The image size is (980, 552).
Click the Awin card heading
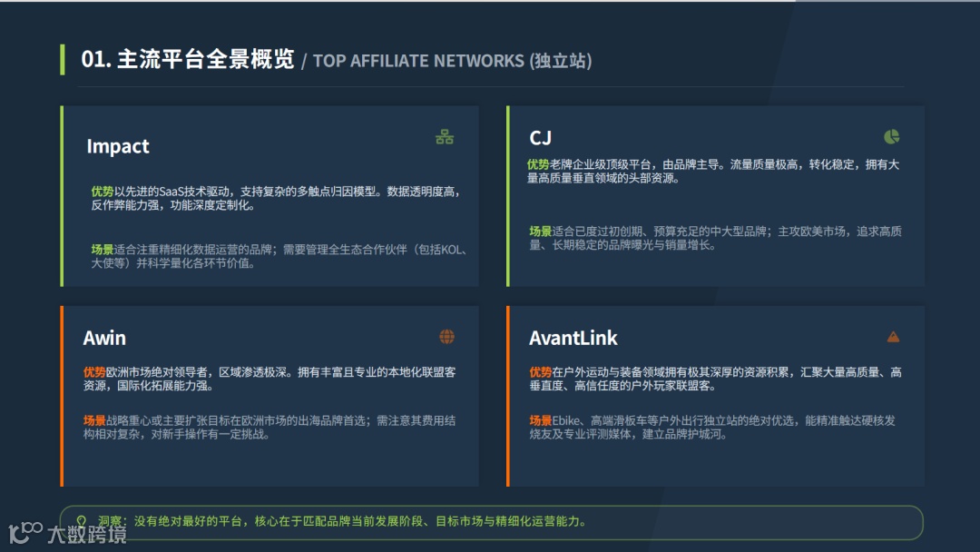coord(104,339)
